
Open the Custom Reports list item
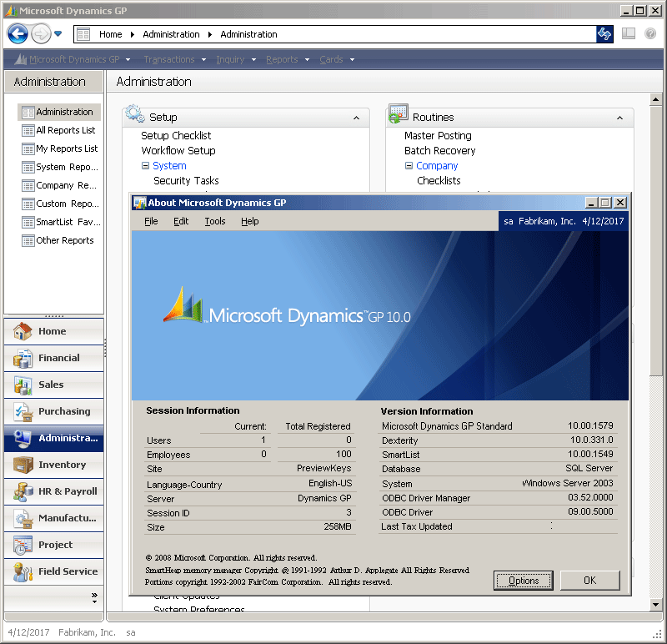60,204
